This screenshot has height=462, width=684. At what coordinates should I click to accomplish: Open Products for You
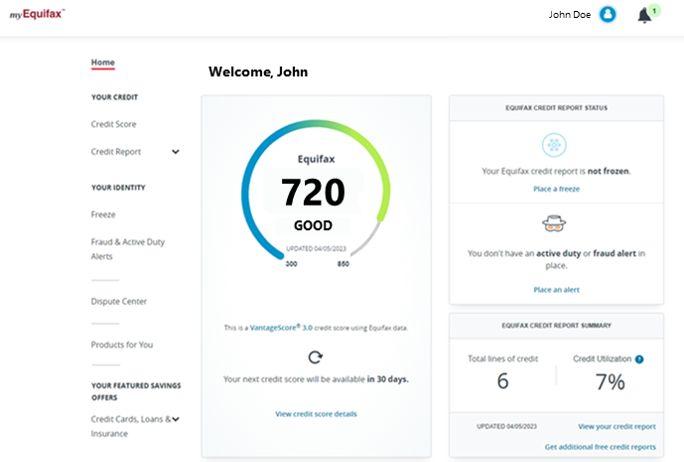[x=122, y=345]
